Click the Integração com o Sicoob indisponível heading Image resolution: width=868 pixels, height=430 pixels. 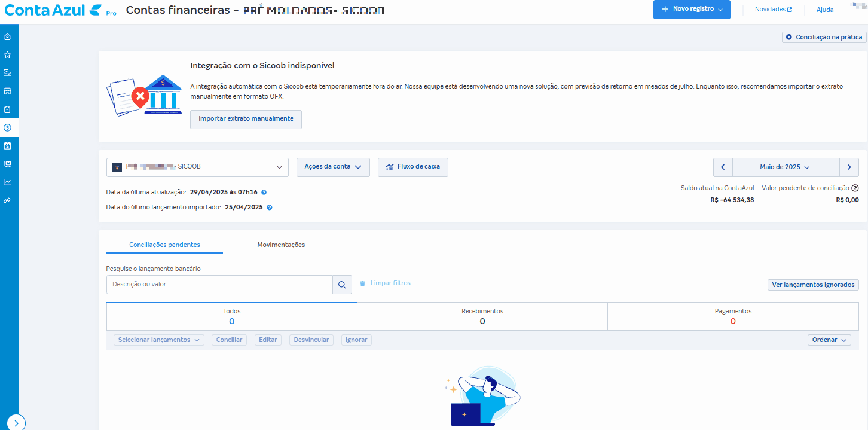[262, 65]
